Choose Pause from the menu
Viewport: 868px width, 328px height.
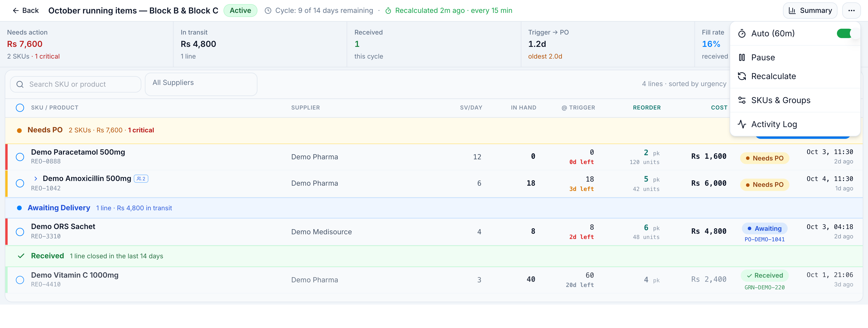click(795, 58)
